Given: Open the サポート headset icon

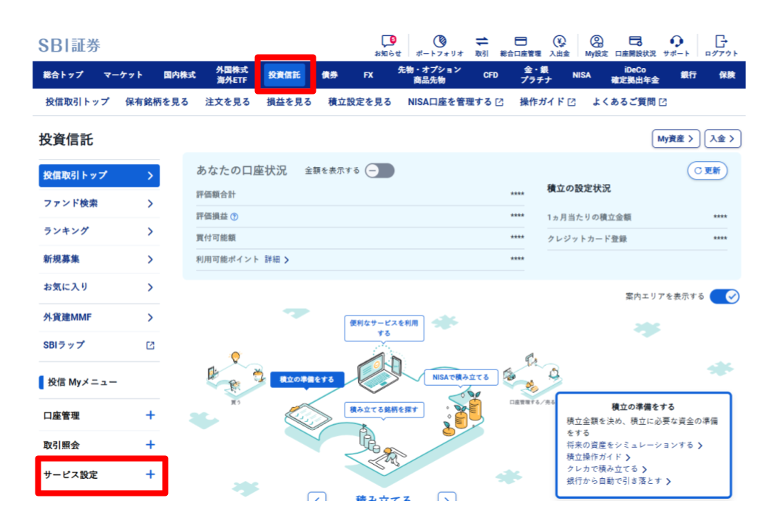Looking at the screenshot, I should point(677,46).
